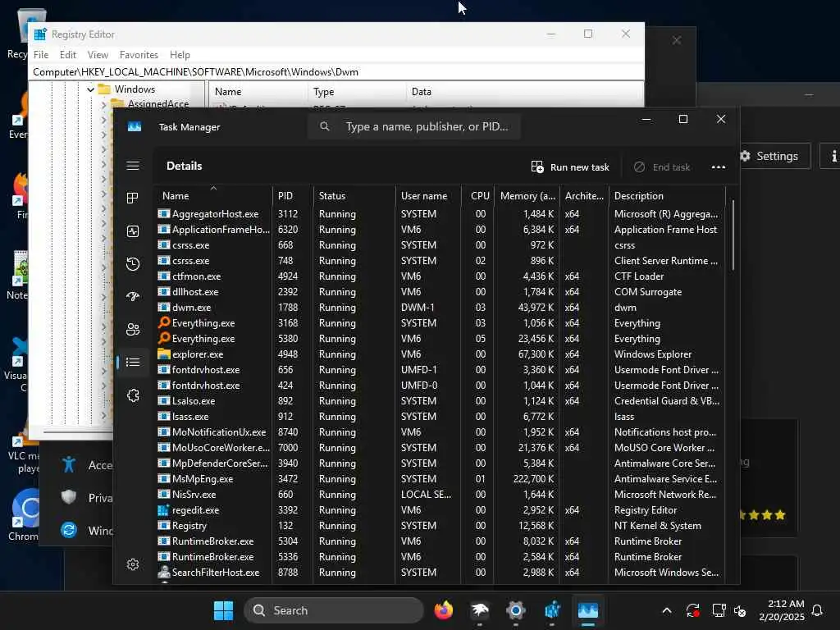Expand the AssignedAccess key in registry tree
This screenshot has width=840, height=630.
click(104, 104)
